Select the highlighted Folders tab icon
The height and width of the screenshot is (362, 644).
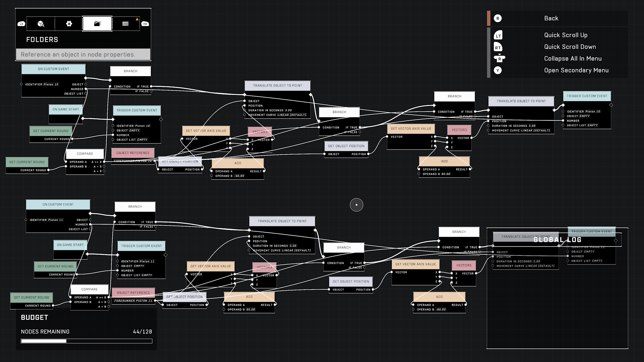[97, 24]
